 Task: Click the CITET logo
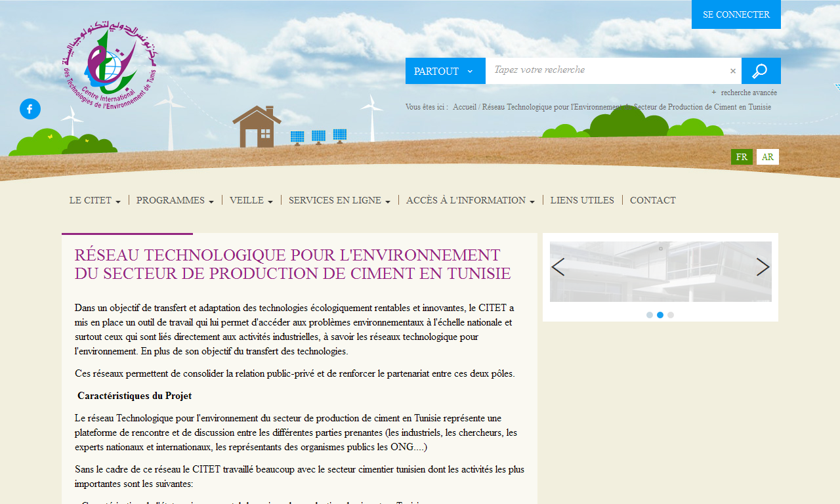pyautogui.click(x=110, y=65)
